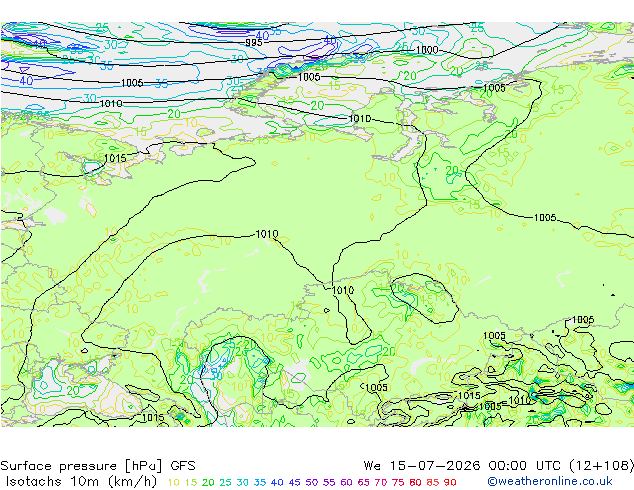Select the 55 value in the isotach legend
634x490 pixels.
click(329, 482)
